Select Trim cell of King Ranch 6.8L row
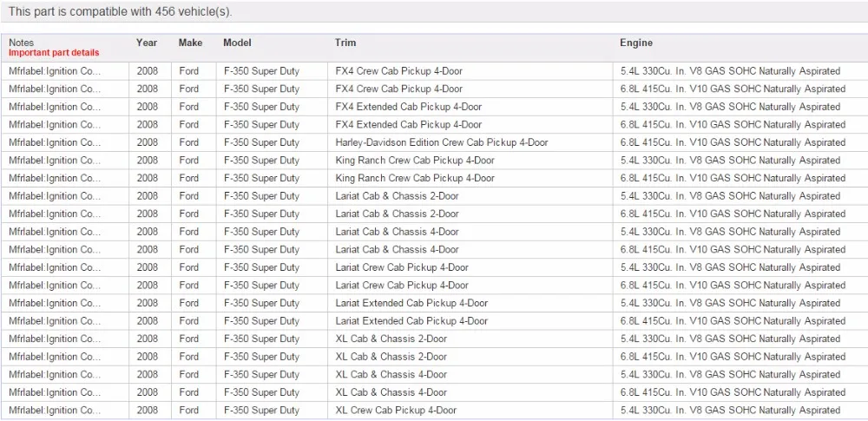The height and width of the screenshot is (421, 868). coord(470,178)
